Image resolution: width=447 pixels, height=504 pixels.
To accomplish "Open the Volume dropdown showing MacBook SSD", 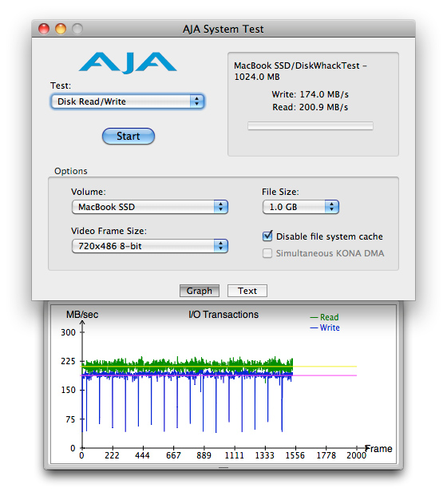I will pos(149,207).
